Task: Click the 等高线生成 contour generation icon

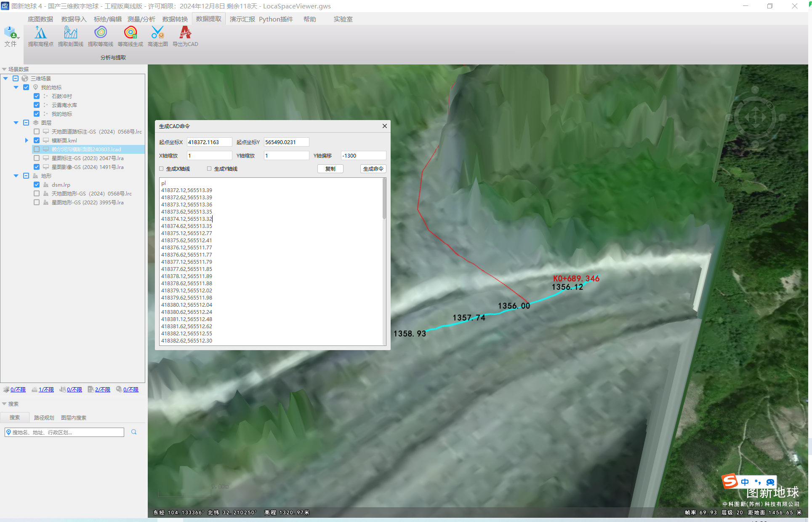Action: 130,36
